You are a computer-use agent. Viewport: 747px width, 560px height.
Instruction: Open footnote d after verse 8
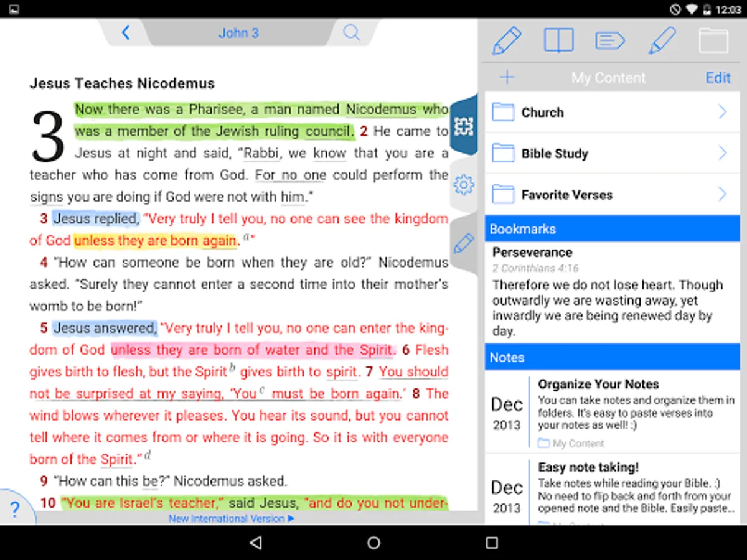pos(148,455)
